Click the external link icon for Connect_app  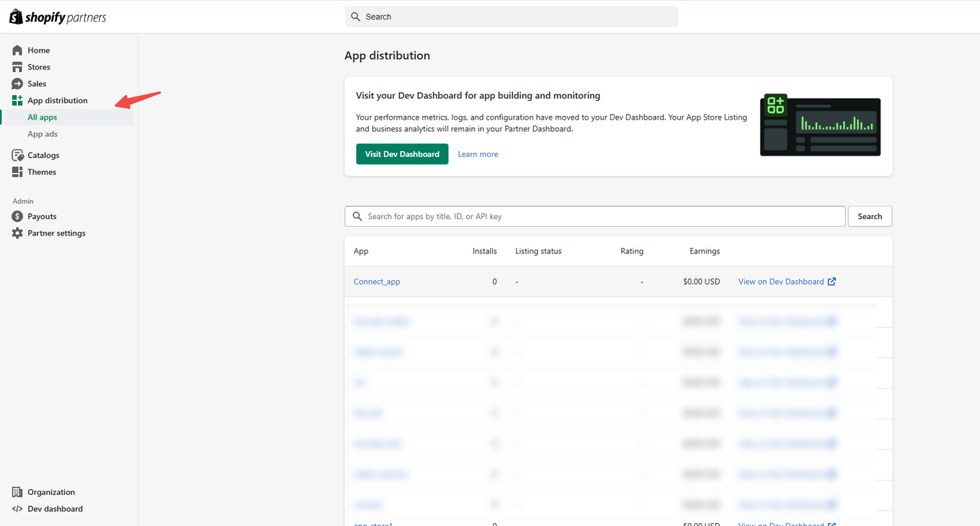tap(832, 282)
